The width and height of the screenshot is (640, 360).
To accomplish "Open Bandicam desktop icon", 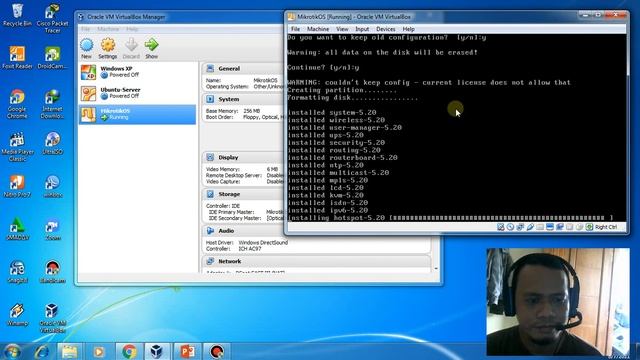I will point(52,272).
